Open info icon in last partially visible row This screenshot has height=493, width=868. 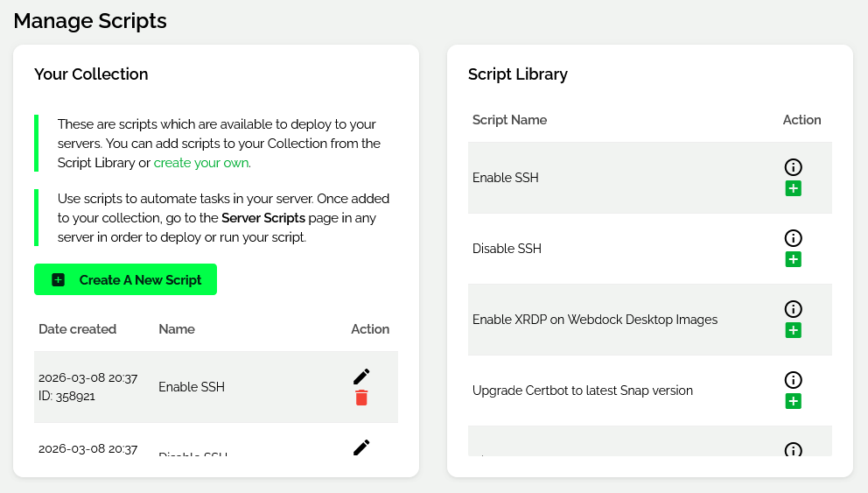794,449
